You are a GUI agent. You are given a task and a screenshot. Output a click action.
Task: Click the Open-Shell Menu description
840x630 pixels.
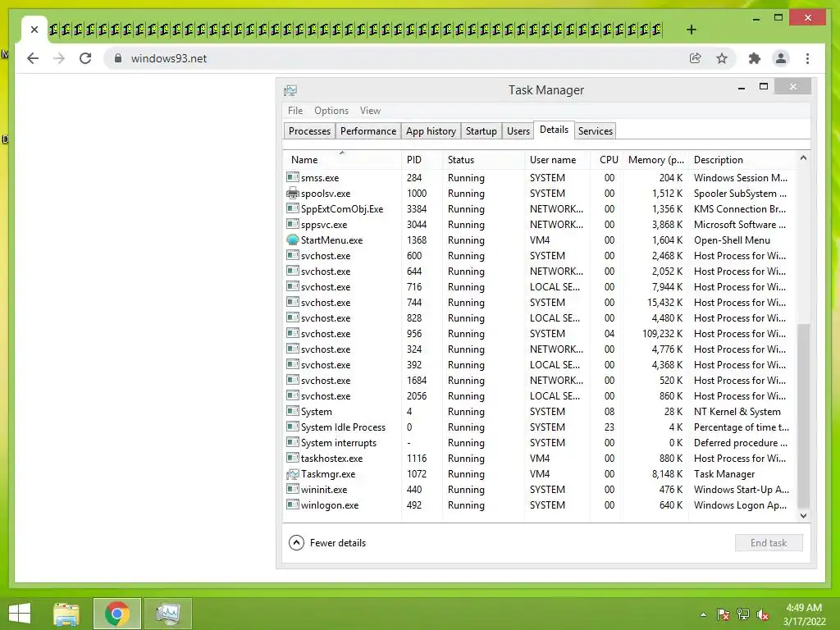732,240
